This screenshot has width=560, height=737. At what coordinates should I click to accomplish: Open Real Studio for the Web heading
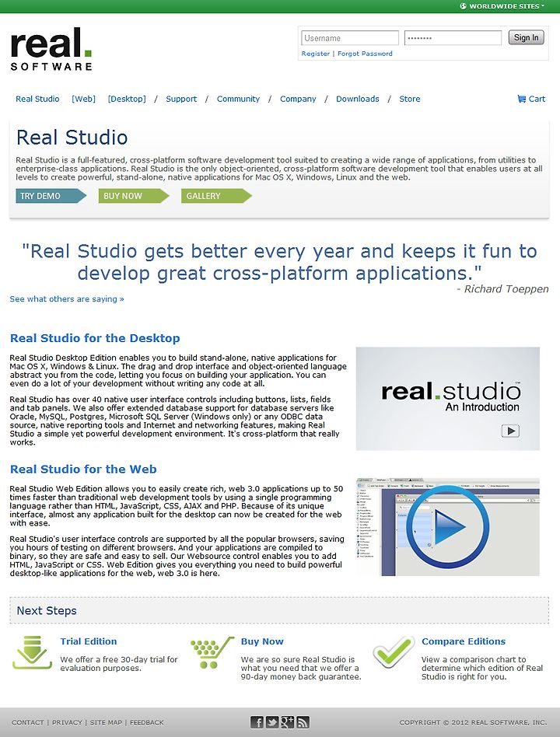click(x=83, y=469)
